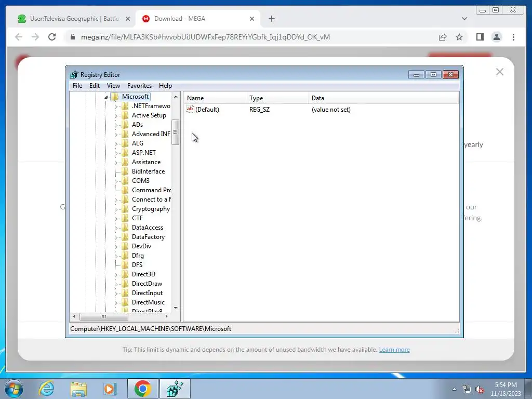
Task: Select the DirectInput folder icon
Action: click(x=125, y=293)
